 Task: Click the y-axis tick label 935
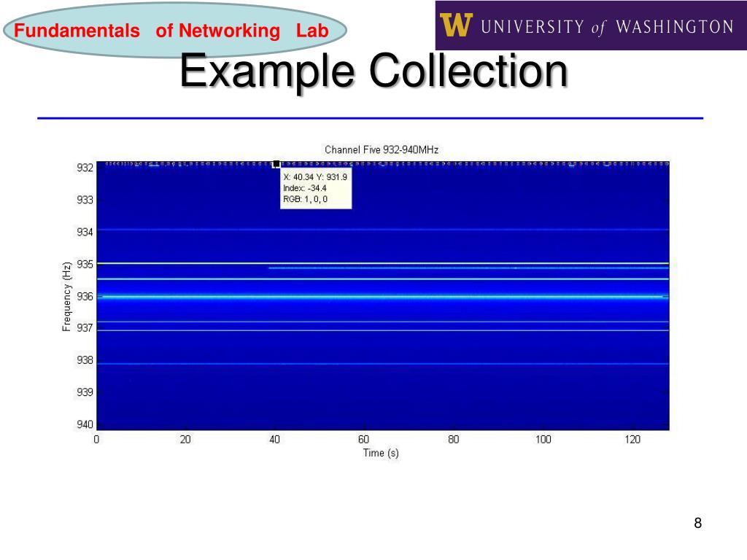pyautogui.click(x=85, y=264)
